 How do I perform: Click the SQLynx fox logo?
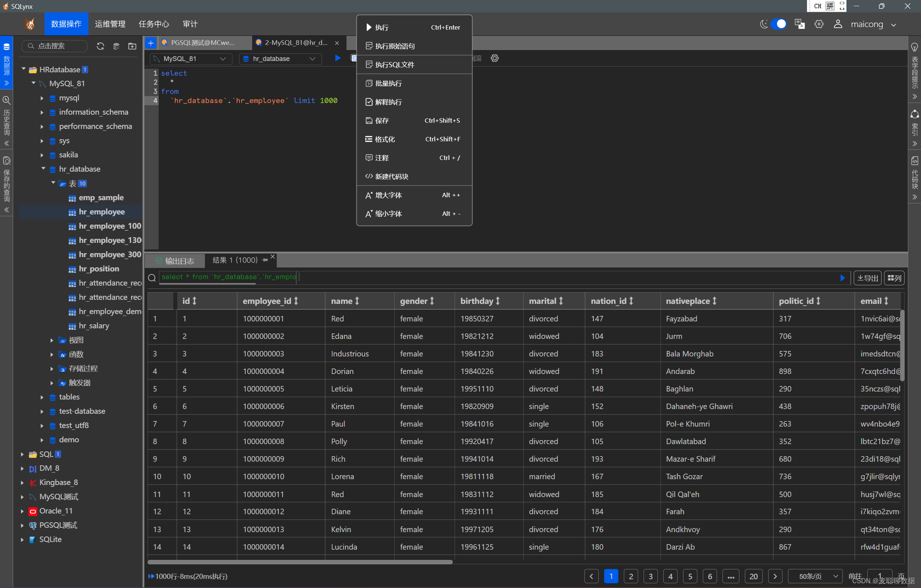coord(30,24)
